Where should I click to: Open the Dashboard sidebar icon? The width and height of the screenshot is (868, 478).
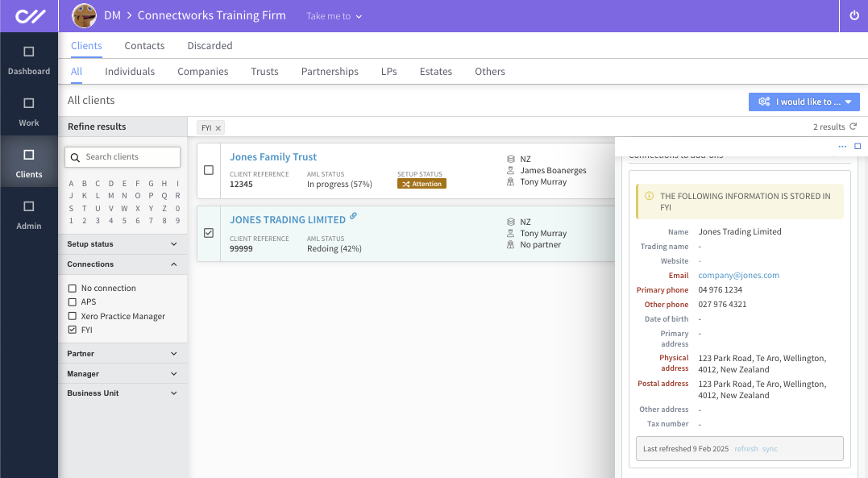[x=29, y=52]
